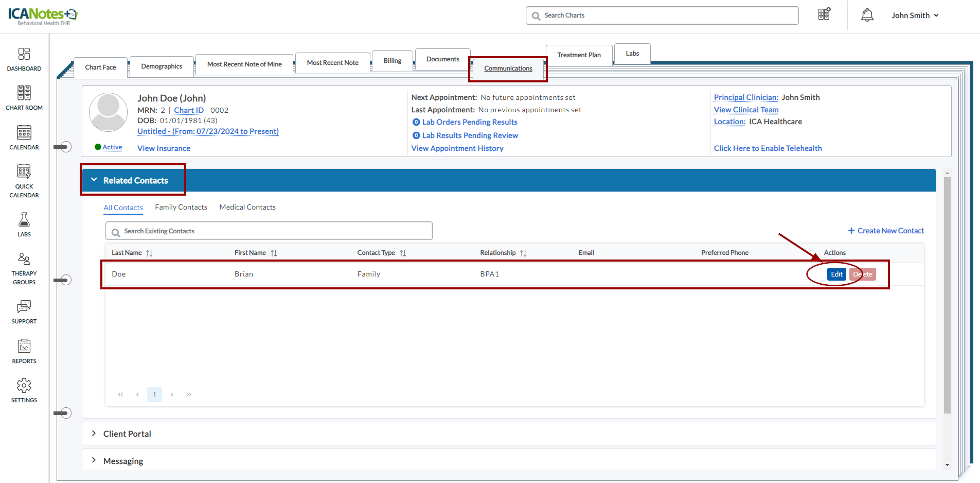This screenshot has height=483, width=980.
Task: Sort contacts by Contact Type
Action: (x=403, y=253)
